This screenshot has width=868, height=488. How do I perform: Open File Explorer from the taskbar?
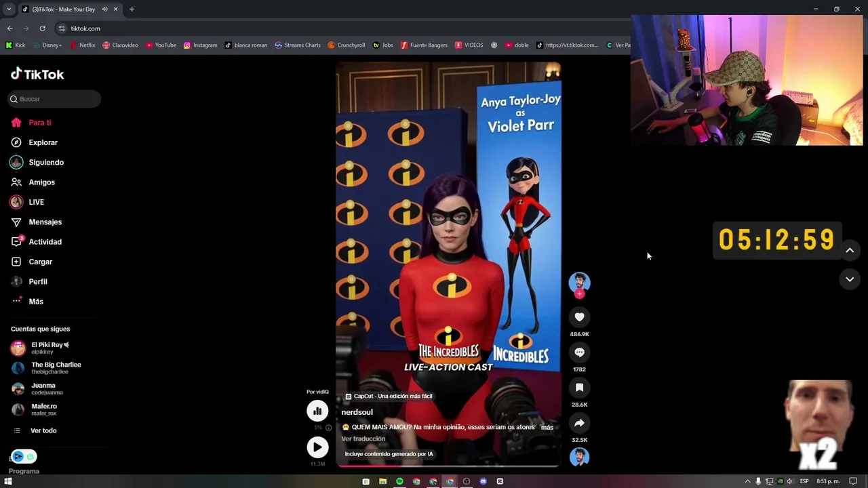[382, 481]
